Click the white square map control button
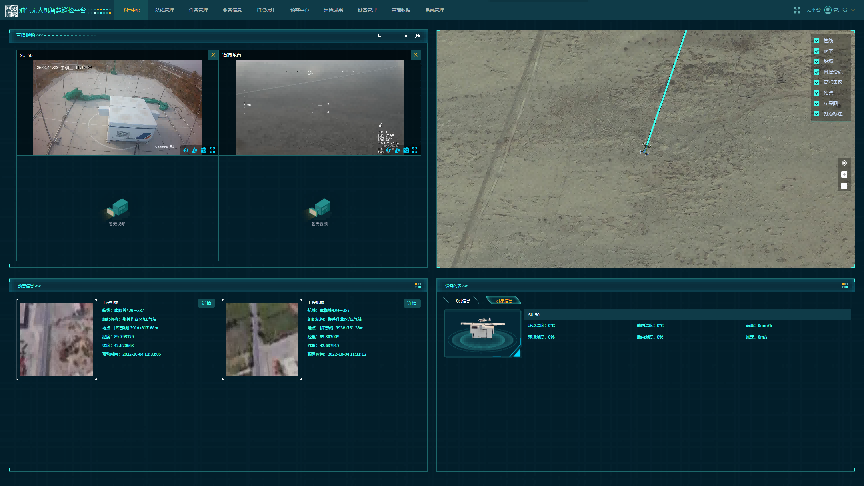 (844, 185)
